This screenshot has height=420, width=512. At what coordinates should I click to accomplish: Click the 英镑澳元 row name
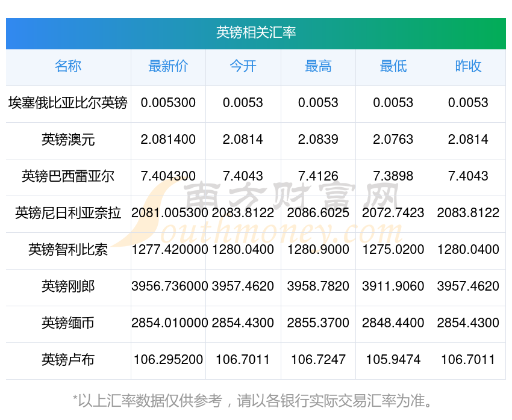pyautogui.click(x=68, y=140)
